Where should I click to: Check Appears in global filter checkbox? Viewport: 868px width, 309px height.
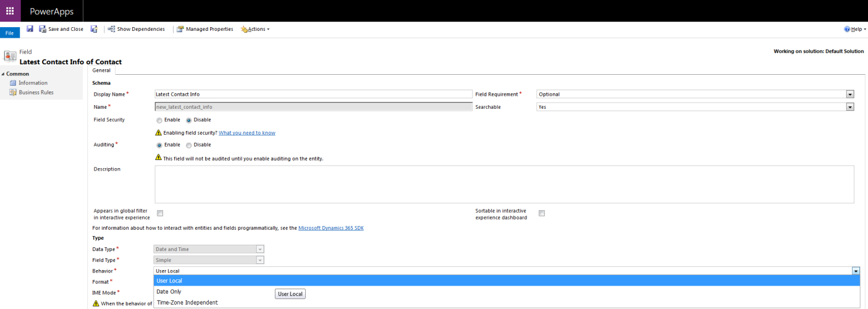coord(160,213)
